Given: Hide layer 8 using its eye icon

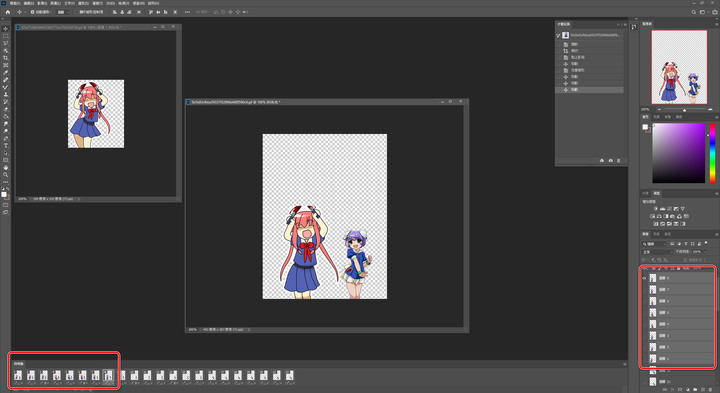Looking at the screenshot, I should [644, 278].
